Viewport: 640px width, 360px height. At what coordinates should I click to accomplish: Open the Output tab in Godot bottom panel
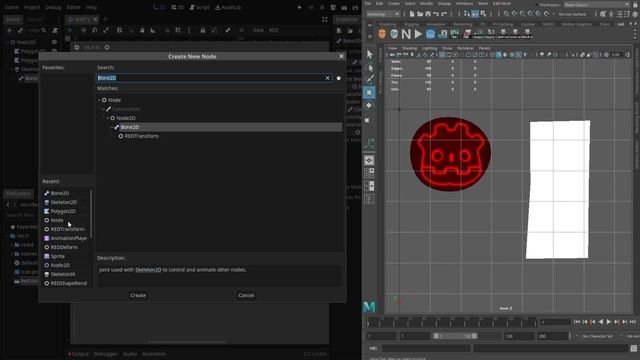point(79,354)
